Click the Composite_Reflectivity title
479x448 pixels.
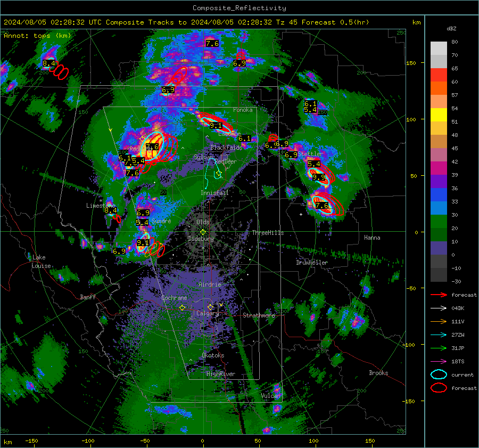240,8
